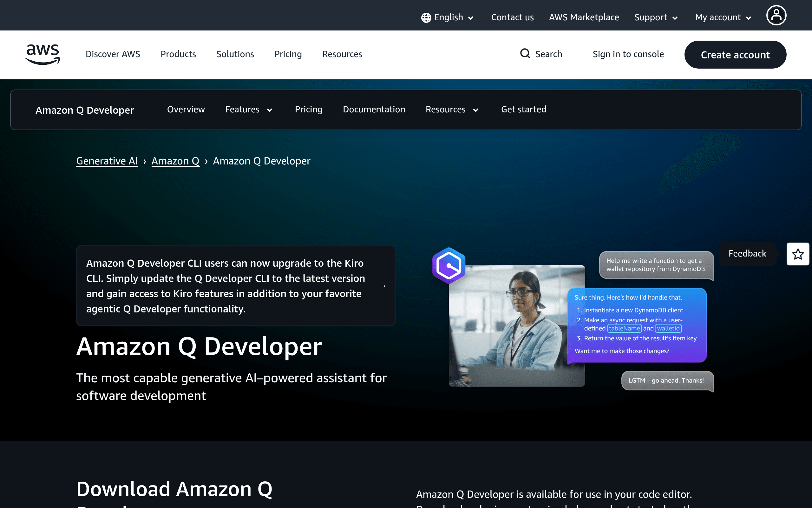Expand the English language dropdown
The width and height of the screenshot is (812, 508).
pyautogui.click(x=448, y=17)
